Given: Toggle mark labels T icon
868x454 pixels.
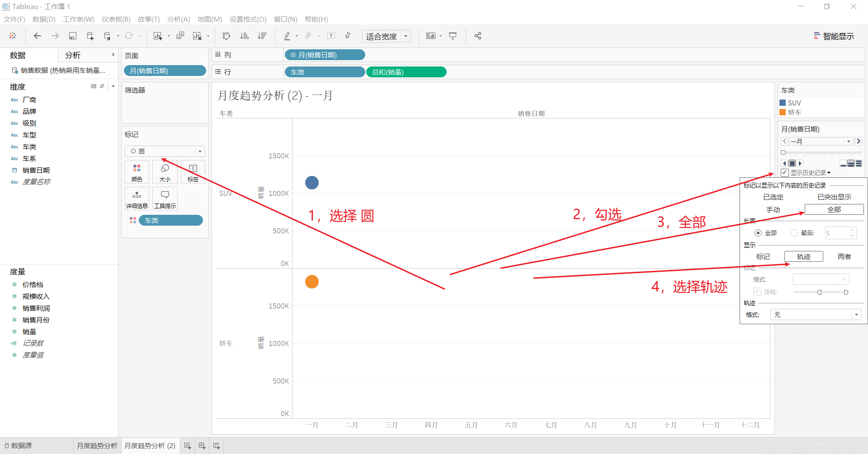Looking at the screenshot, I should [331, 36].
